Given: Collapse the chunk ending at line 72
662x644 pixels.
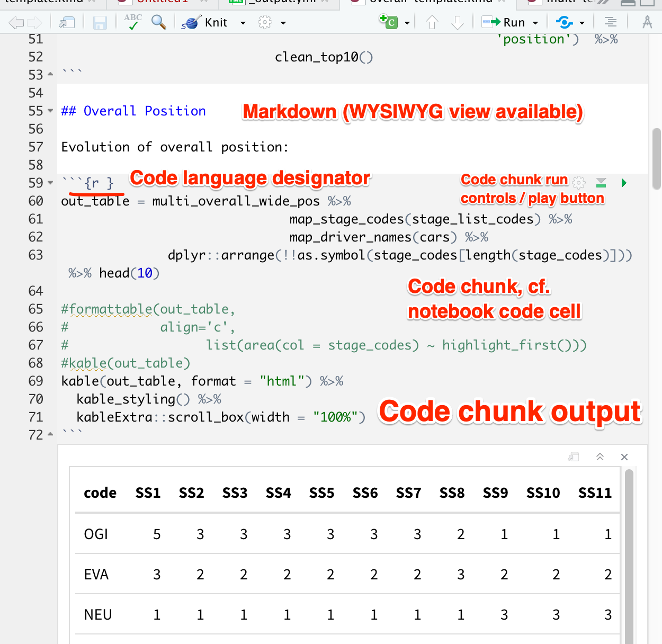Looking at the screenshot, I should [50, 435].
